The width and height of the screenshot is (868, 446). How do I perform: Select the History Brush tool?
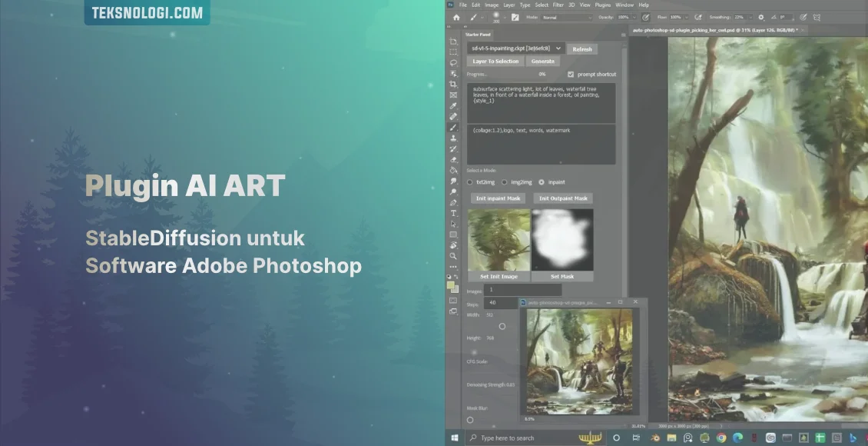(x=453, y=149)
